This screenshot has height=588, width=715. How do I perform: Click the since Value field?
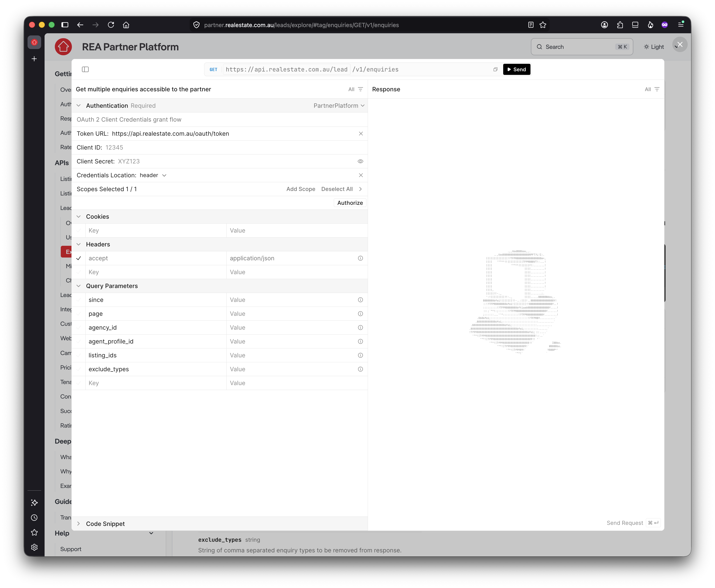[292, 300]
